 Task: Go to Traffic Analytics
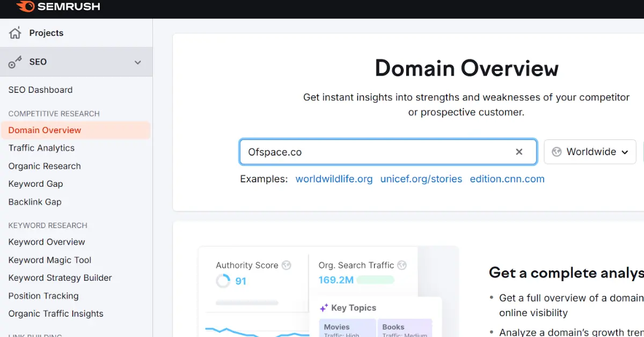[x=41, y=148]
